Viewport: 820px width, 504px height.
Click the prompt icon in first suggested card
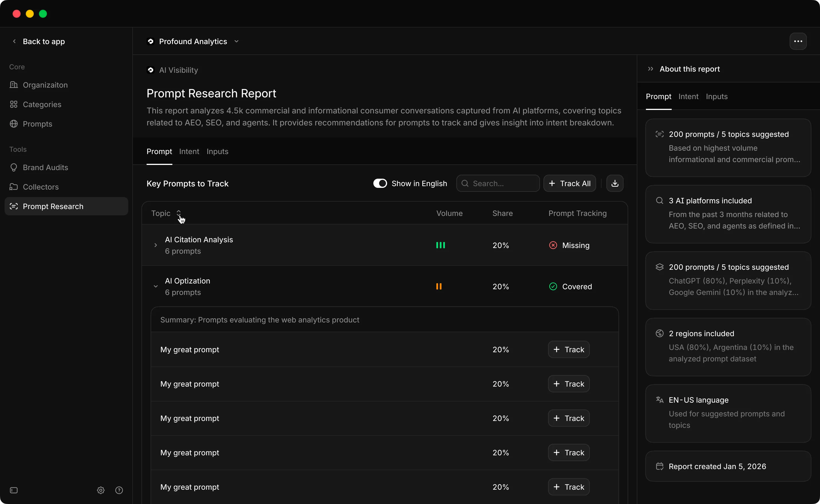tap(659, 134)
